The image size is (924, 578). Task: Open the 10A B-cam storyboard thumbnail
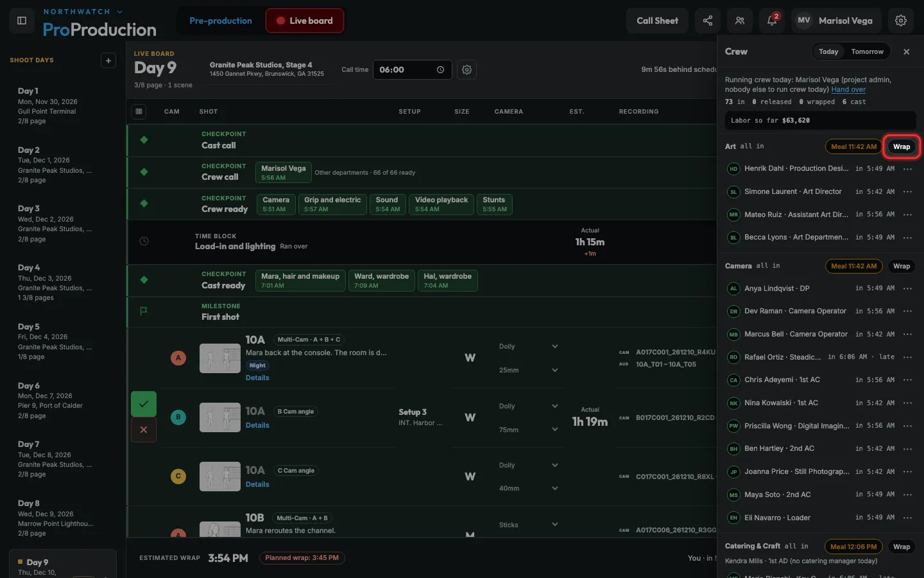tap(220, 417)
